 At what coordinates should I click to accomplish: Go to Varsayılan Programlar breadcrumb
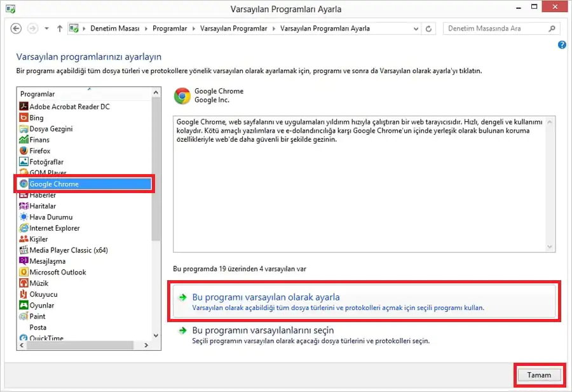(233, 29)
